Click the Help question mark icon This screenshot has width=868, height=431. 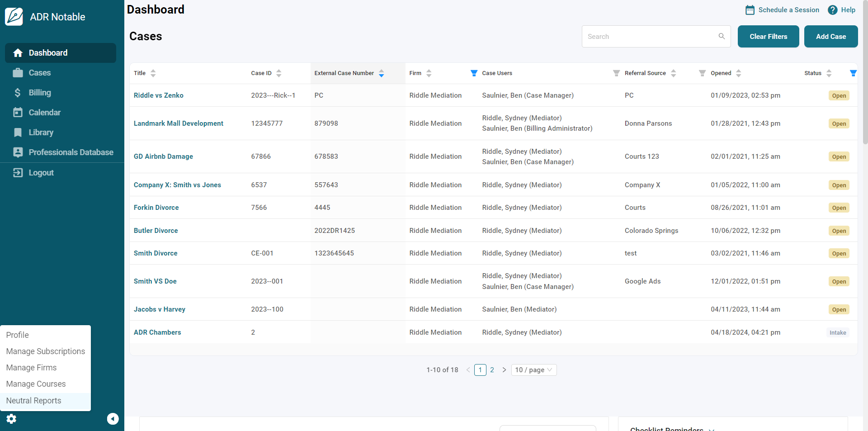point(832,10)
